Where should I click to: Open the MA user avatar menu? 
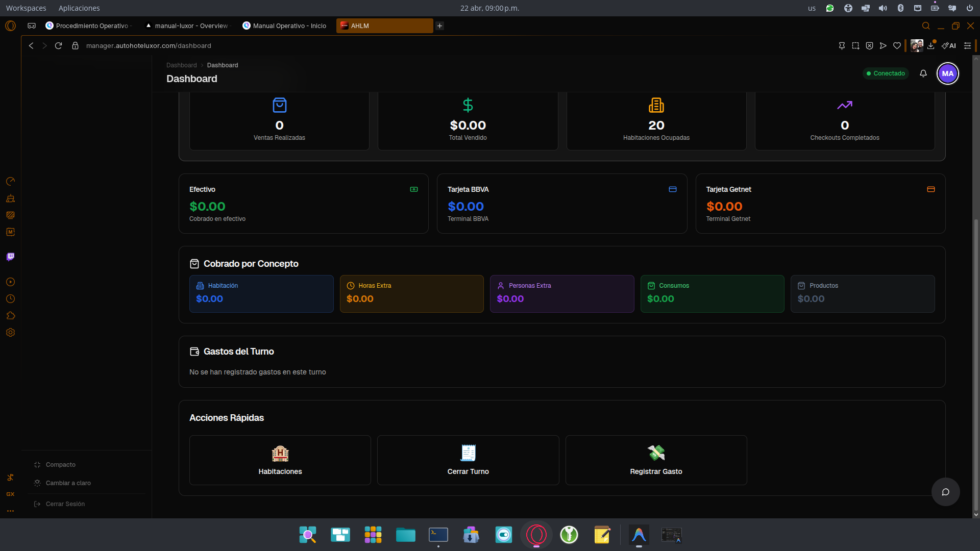[948, 73]
